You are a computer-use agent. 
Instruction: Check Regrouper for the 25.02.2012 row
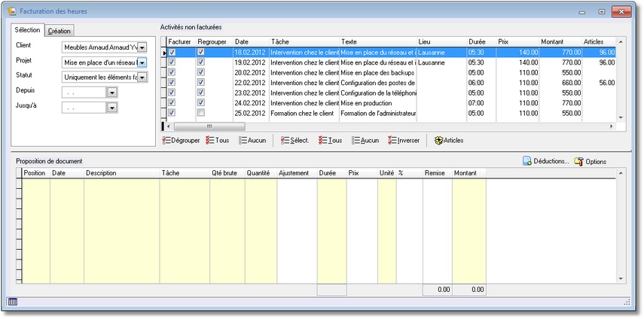click(x=200, y=113)
